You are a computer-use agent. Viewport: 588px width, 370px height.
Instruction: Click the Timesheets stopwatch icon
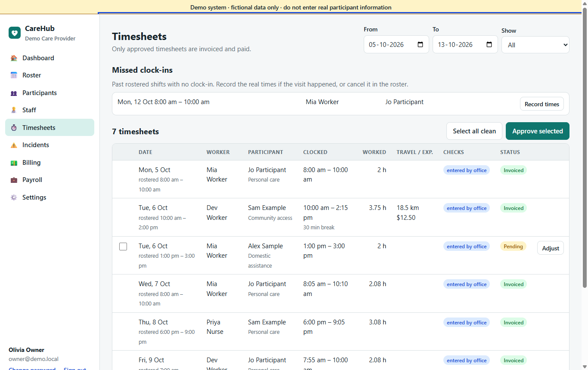click(x=14, y=128)
